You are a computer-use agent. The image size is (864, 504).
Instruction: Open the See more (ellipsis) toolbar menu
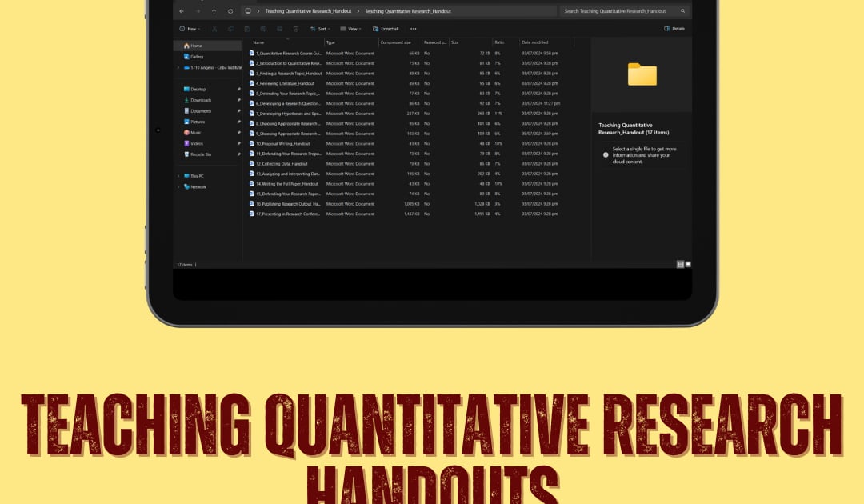[414, 28]
